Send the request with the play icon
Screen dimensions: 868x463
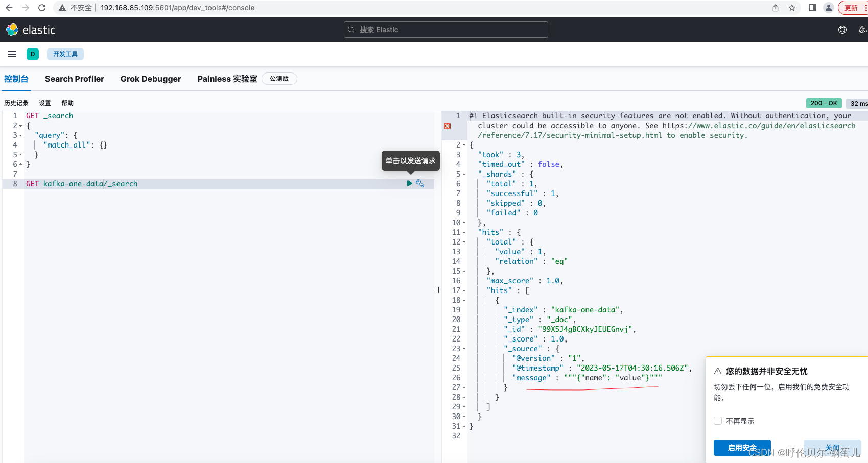(x=409, y=183)
